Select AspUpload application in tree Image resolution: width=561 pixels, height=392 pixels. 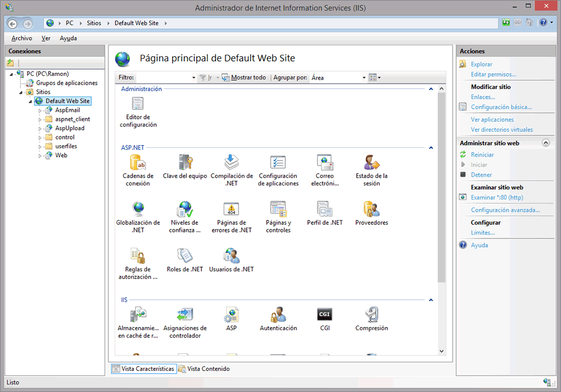click(70, 128)
